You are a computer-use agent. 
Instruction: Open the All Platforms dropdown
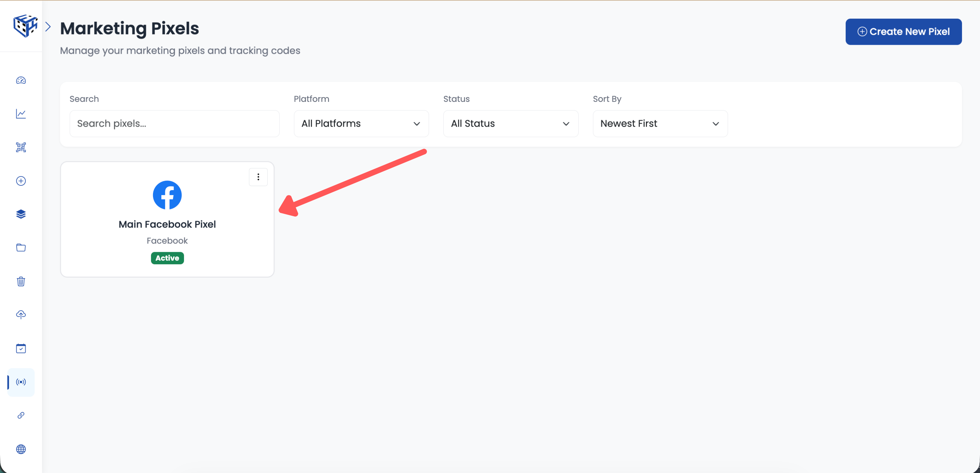pyautogui.click(x=361, y=124)
